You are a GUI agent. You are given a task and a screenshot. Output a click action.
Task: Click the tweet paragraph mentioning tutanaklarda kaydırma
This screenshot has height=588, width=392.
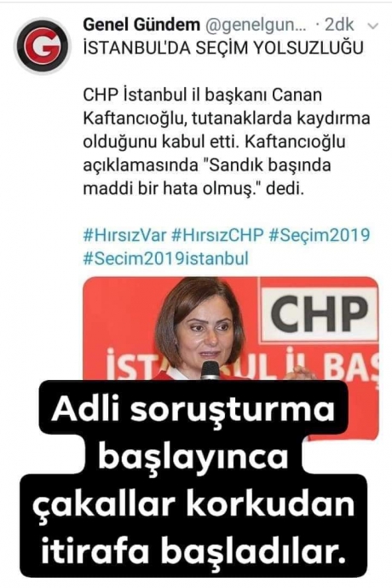tap(226, 141)
